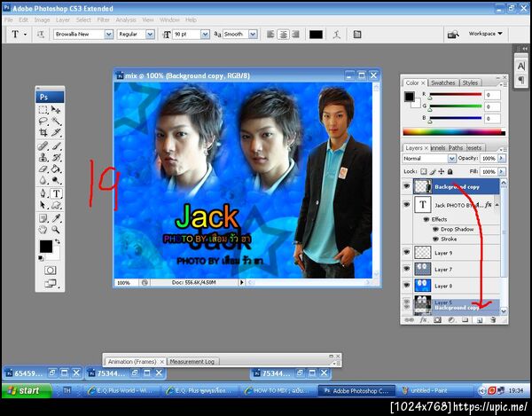Select the Blur tool

click(43, 180)
